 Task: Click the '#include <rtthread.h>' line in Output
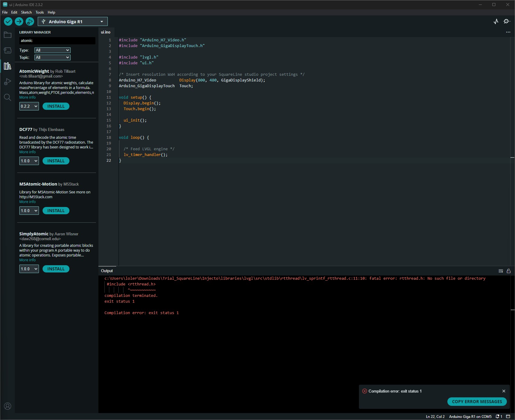(x=131, y=284)
